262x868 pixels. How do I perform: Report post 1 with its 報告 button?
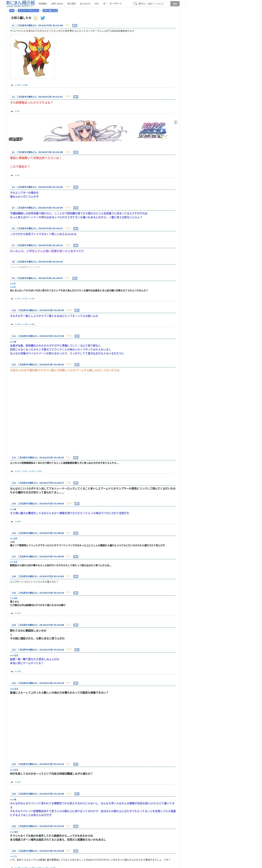75,26
